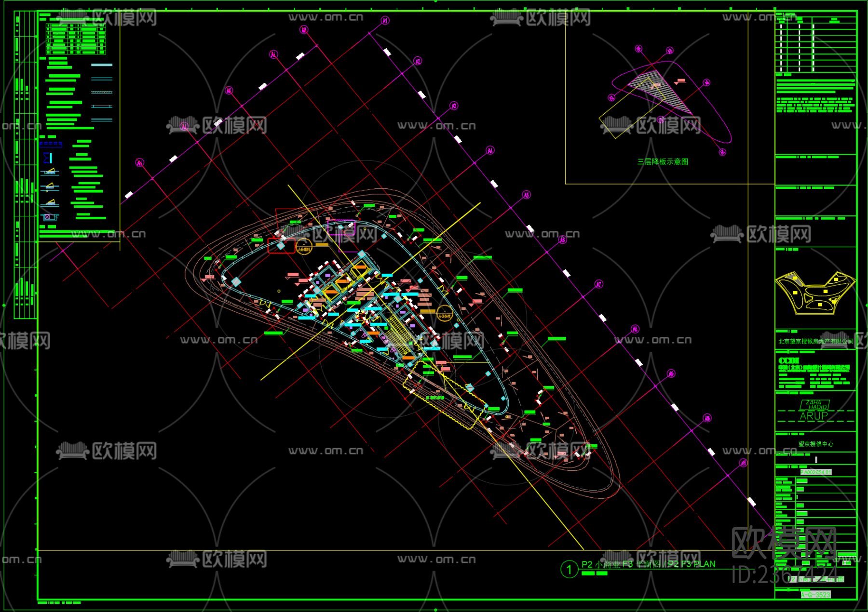Screen dimensions: 868x612
Task: Click the green table at top-left legend
Action: (76, 38)
